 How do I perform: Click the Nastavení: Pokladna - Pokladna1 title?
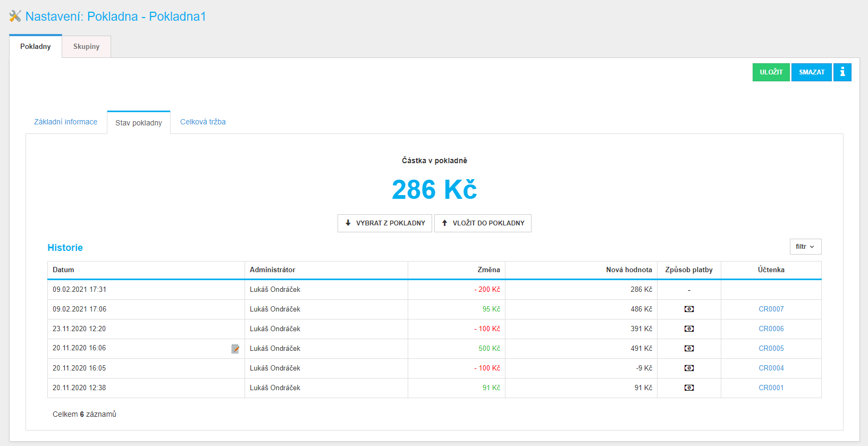116,16
